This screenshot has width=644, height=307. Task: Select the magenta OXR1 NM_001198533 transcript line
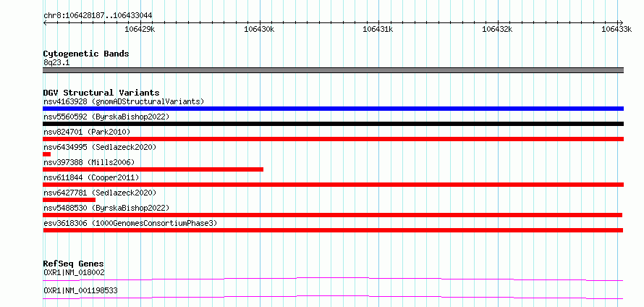point(333,297)
